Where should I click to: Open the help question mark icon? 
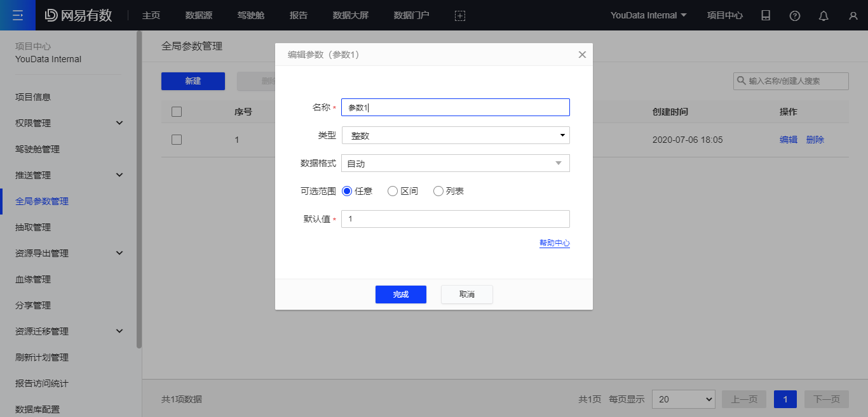(x=795, y=15)
